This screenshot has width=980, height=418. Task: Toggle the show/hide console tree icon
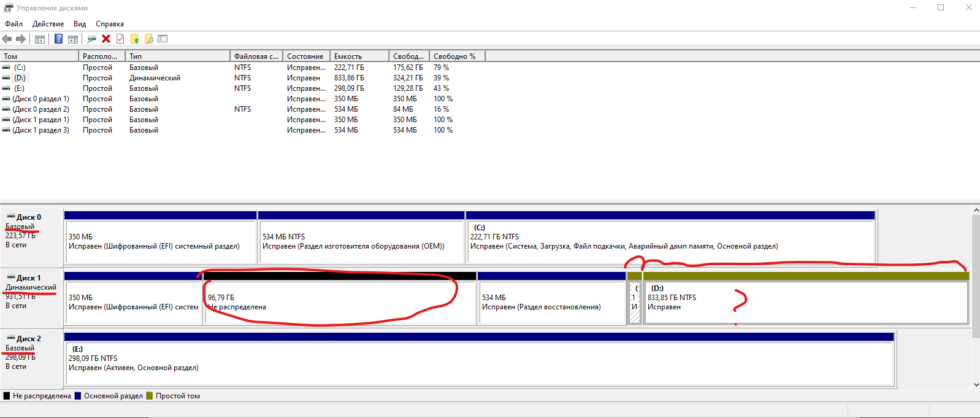pyautogui.click(x=40, y=39)
